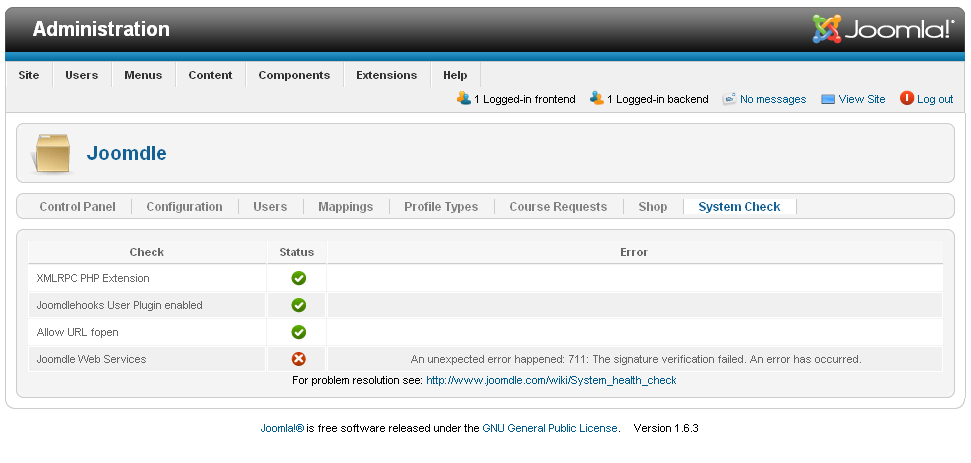Click the green Joomdlehooks plugin status icon
The width and height of the screenshot is (971, 463).
click(298, 305)
